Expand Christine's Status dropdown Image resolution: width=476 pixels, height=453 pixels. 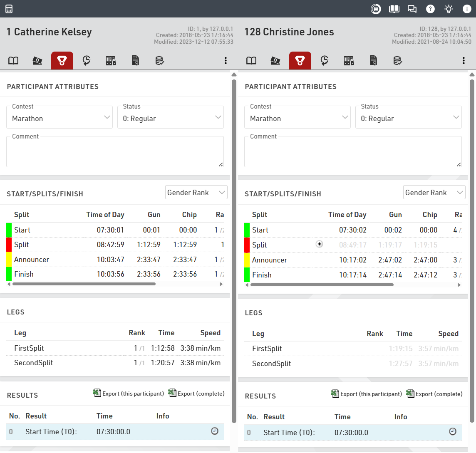[408, 118]
